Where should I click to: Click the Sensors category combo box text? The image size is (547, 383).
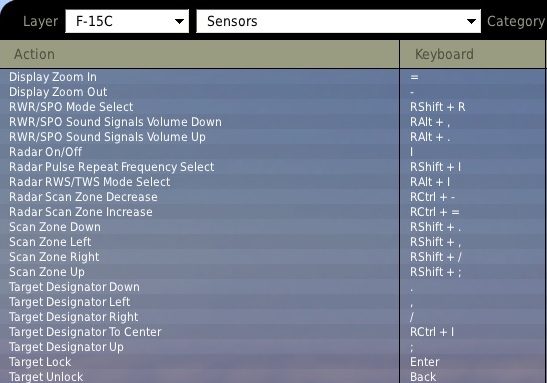pyautogui.click(x=232, y=21)
